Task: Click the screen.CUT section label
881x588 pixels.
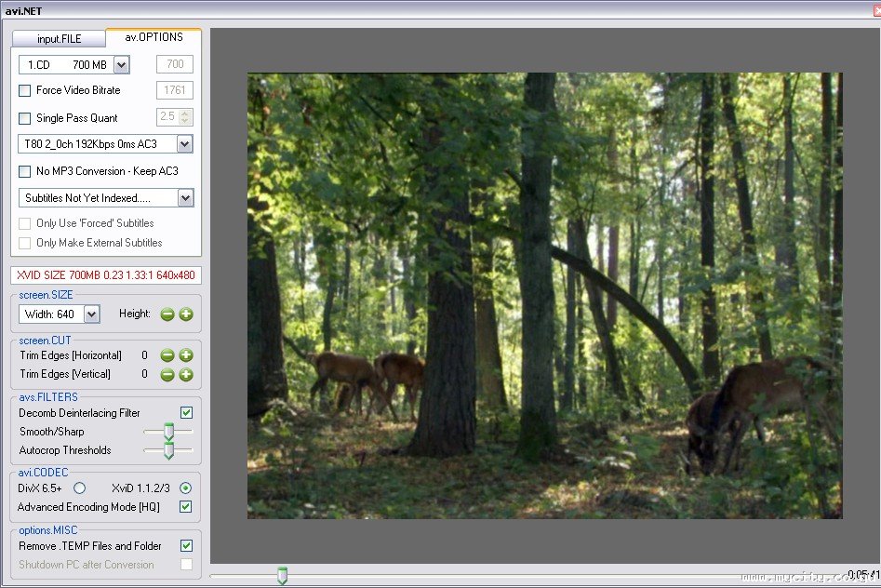Action: click(45, 341)
